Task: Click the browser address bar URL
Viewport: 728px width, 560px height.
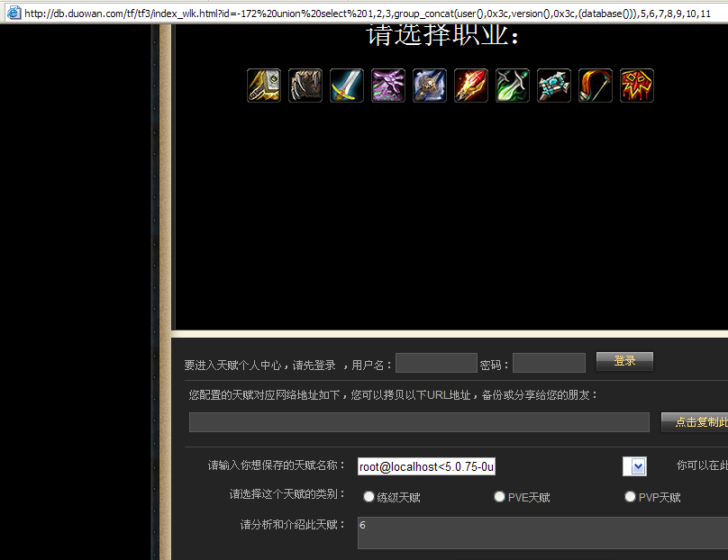Action: [x=368, y=14]
